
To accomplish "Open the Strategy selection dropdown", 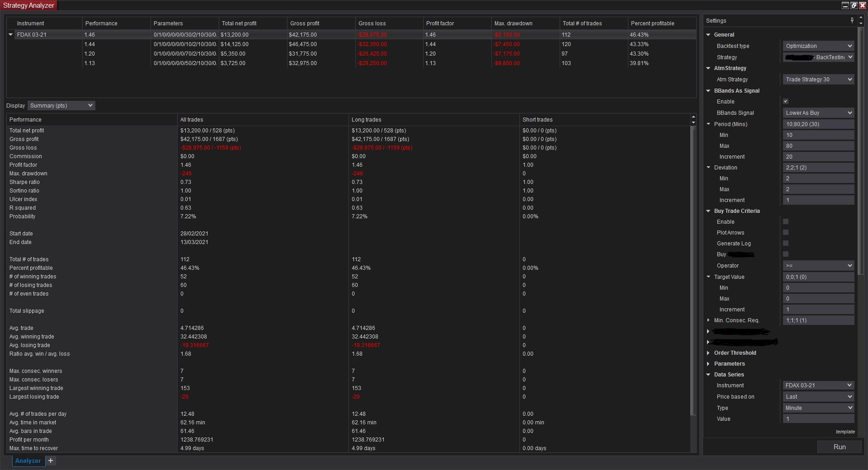I will [x=818, y=57].
